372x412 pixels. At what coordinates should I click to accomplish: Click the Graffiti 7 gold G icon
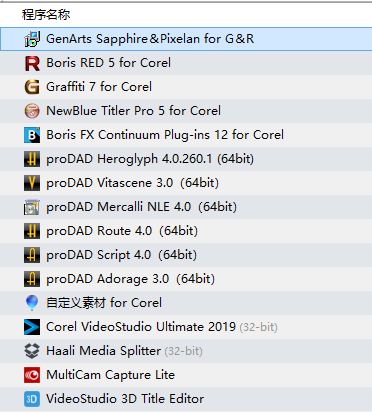pyautogui.click(x=32, y=87)
